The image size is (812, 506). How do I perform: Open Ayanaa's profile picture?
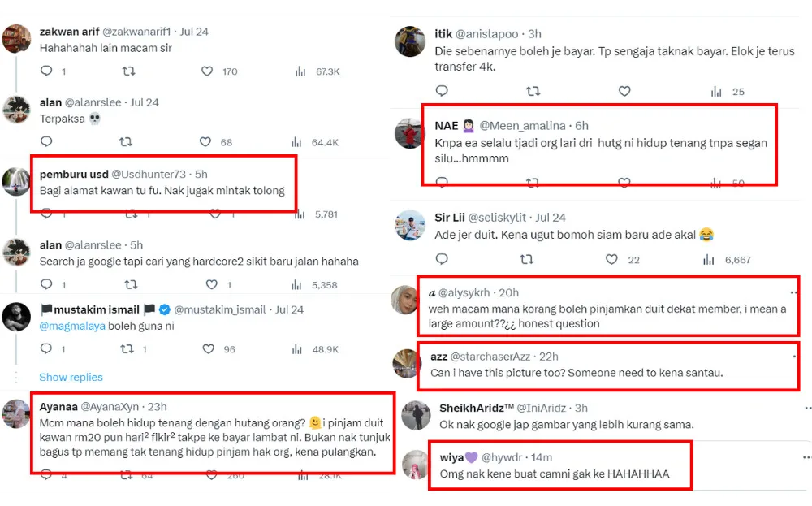click(16, 413)
